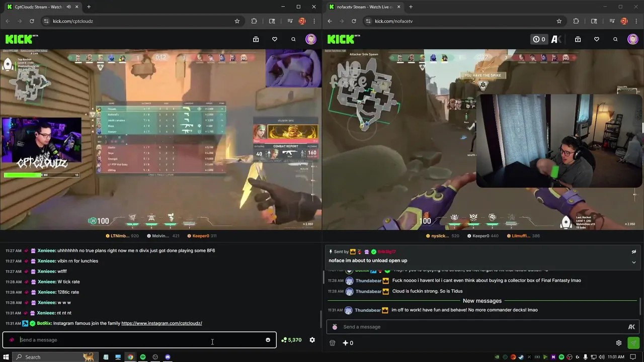This screenshot has width=644, height=362.
Task: Open the clips/video icon in cptcloudz window header
Action: [x=256, y=39]
